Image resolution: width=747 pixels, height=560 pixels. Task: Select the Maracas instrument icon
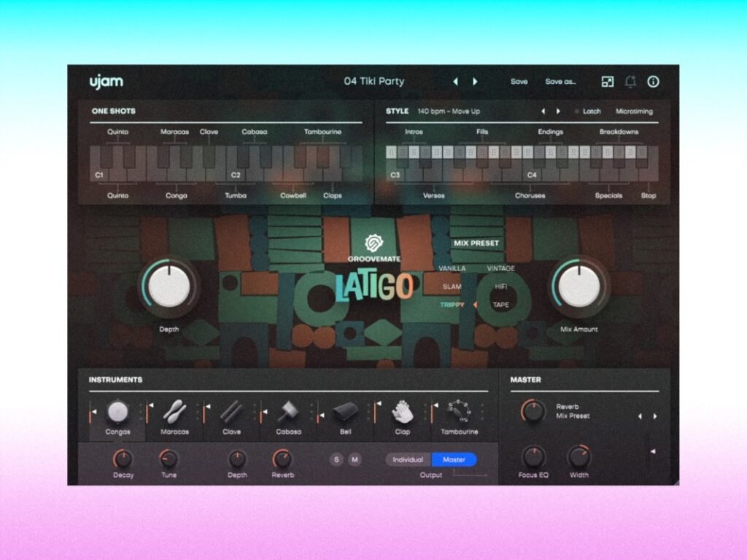tap(174, 412)
